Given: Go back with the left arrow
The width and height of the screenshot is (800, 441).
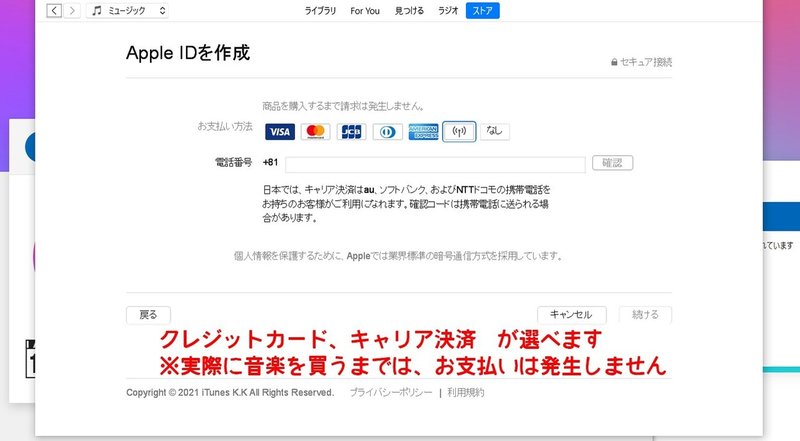Looking at the screenshot, I should tap(54, 10).
